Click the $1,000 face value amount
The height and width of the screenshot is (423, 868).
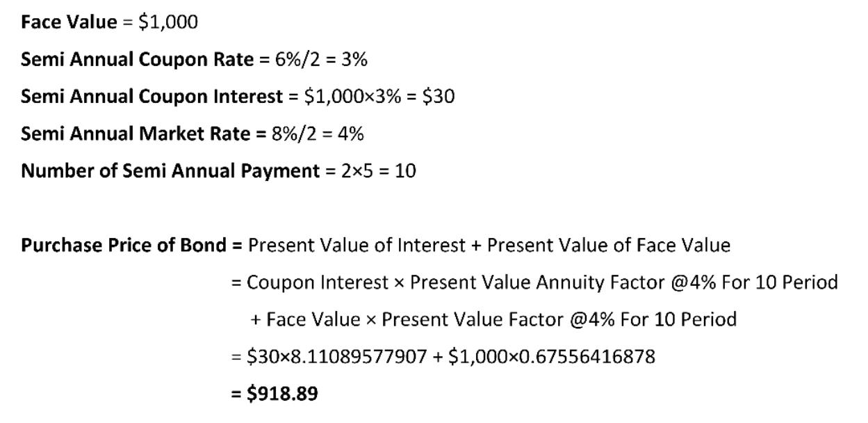[x=168, y=22]
